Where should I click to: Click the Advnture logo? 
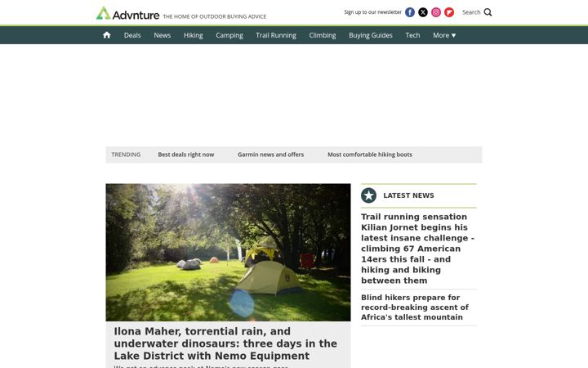(128, 14)
